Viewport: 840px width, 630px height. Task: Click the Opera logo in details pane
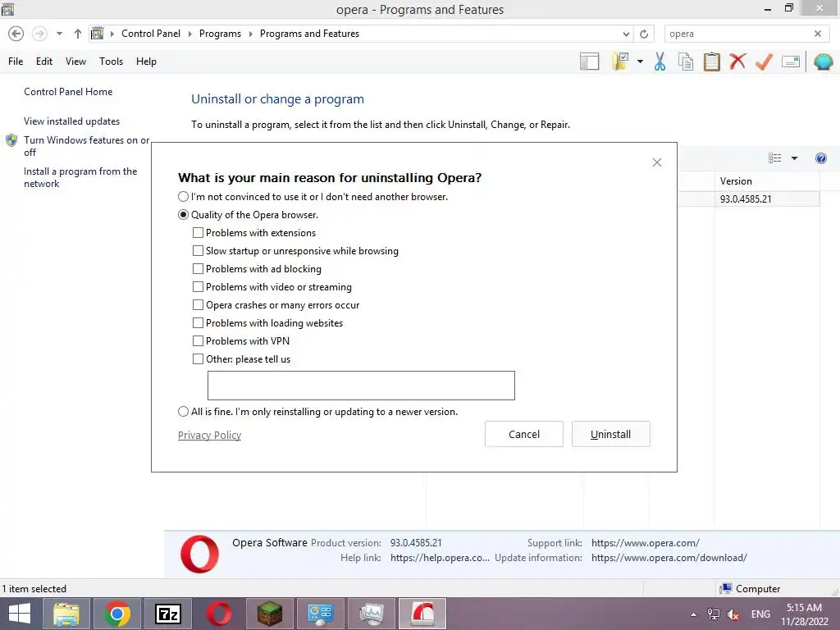pos(200,554)
